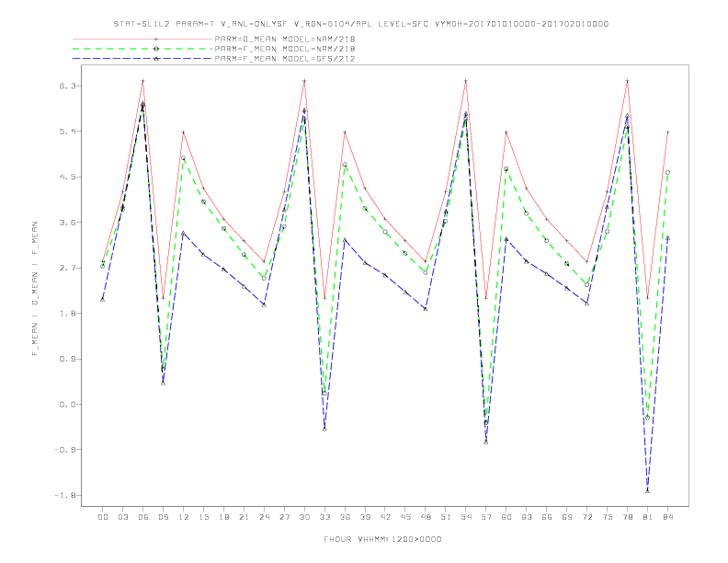This screenshot has height=563, width=728.
Task: Click the green dashed legend line sample
Action: 142,49
